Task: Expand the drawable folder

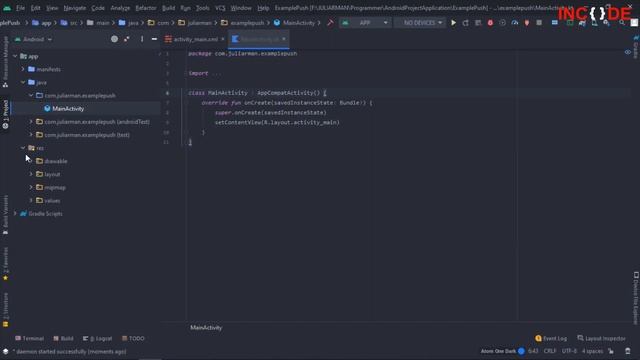Action: (x=31, y=161)
